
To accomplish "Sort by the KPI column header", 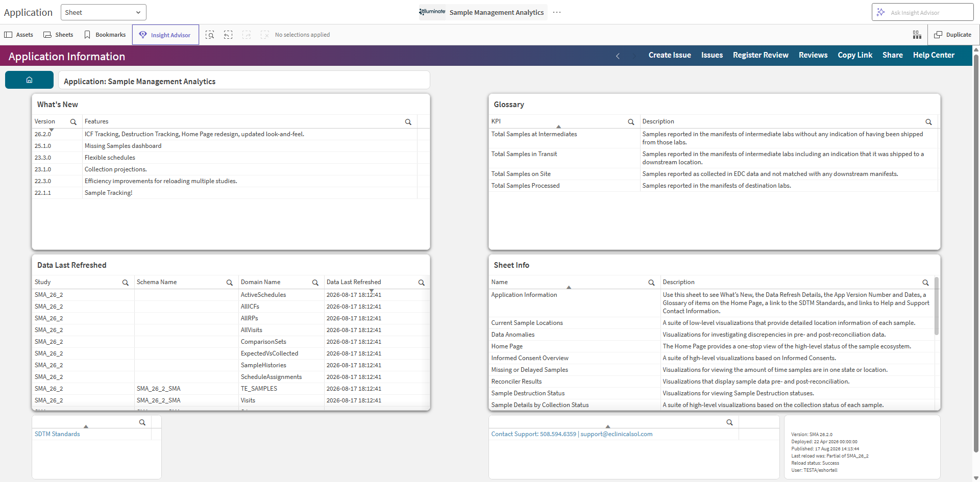I will (x=496, y=121).
